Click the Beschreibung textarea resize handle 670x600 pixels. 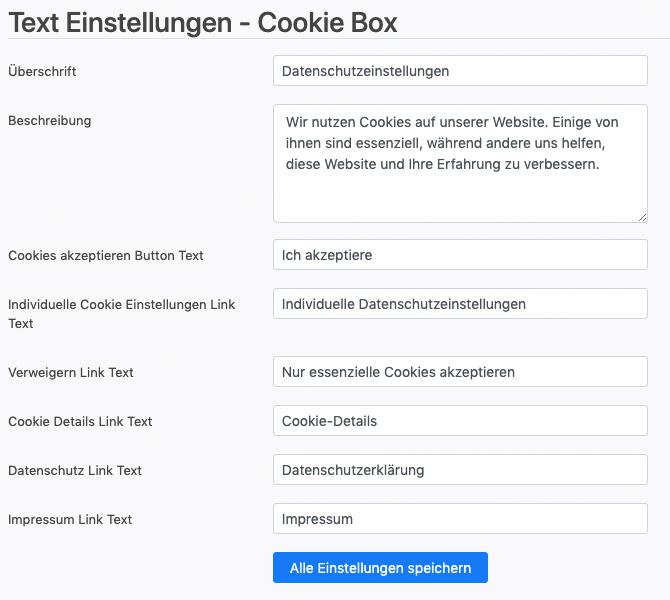[642, 218]
